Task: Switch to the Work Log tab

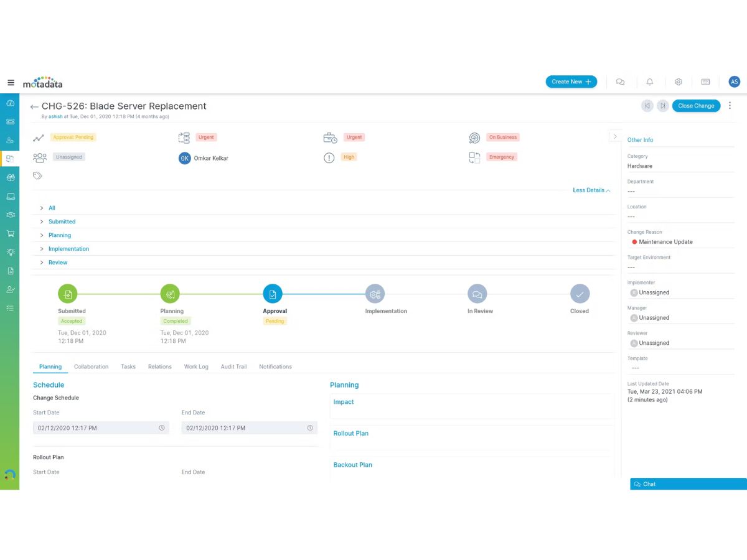Action: pyautogui.click(x=196, y=366)
